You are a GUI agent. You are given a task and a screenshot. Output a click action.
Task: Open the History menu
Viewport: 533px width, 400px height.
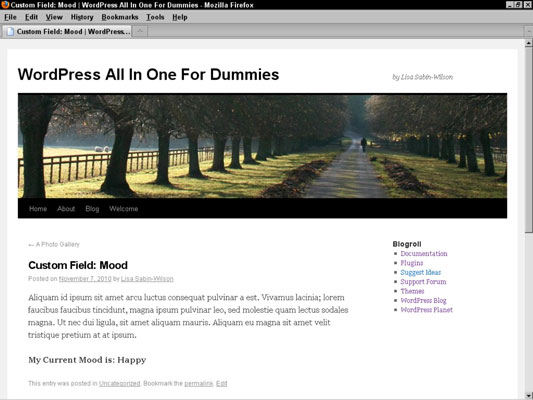[x=82, y=17]
